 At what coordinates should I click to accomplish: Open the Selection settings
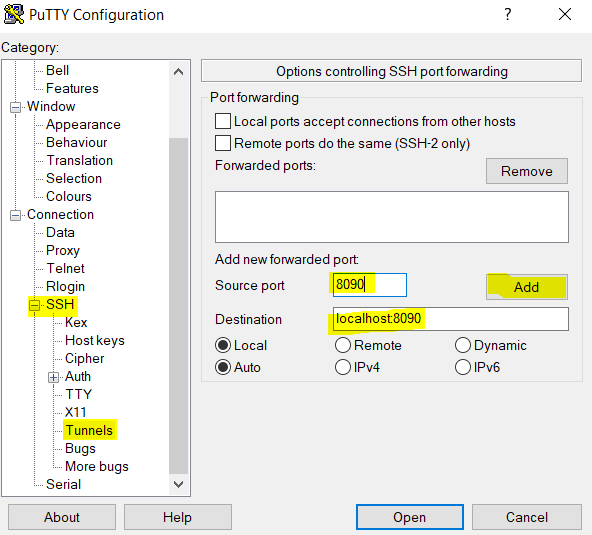point(74,178)
